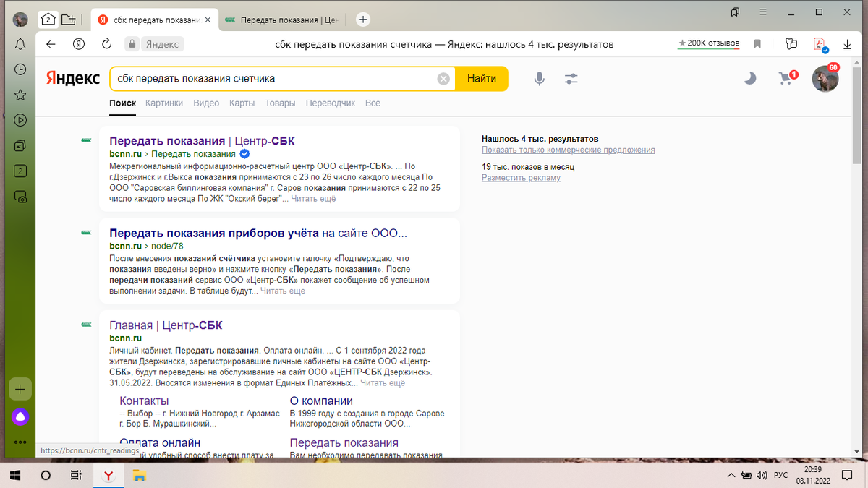
Task: Click the blue verified checkmark next to bcnn.ru
Action: coord(244,154)
